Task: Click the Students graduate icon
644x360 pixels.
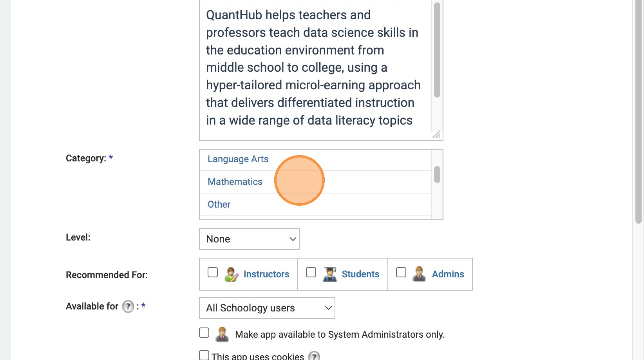Action: pyautogui.click(x=329, y=274)
